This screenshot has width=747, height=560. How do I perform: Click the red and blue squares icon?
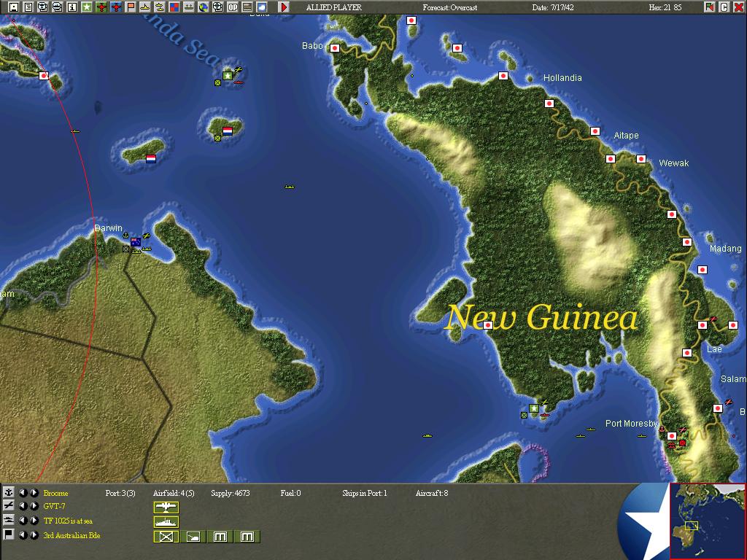click(x=174, y=7)
